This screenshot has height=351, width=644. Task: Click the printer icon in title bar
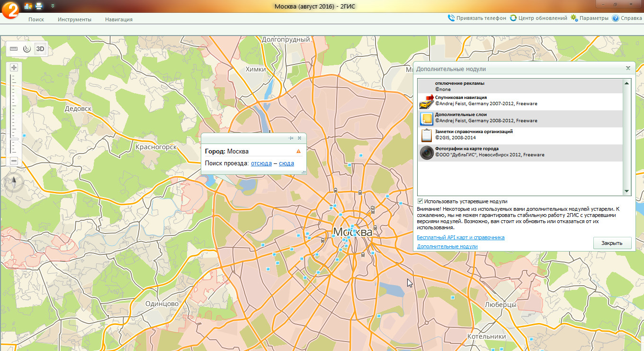pos(39,6)
